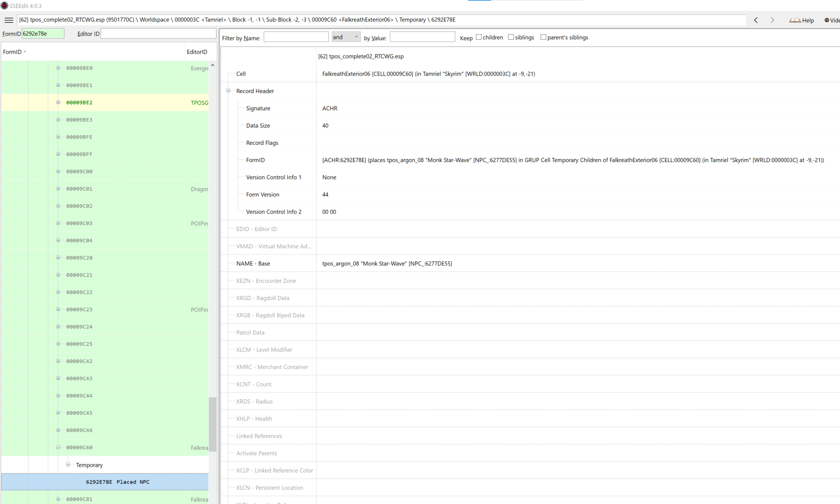Click the Version Control Info 1 None value
Image resolution: width=840 pixels, height=504 pixels.
pos(329,177)
